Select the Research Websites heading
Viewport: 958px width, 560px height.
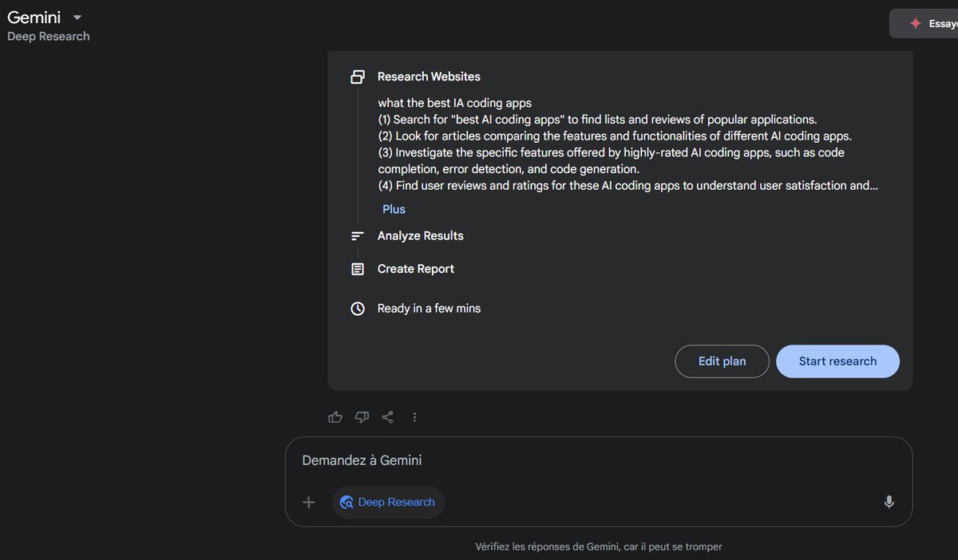[429, 77]
